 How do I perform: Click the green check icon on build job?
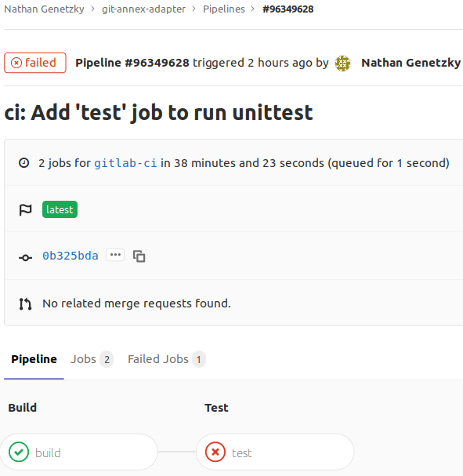(19, 452)
